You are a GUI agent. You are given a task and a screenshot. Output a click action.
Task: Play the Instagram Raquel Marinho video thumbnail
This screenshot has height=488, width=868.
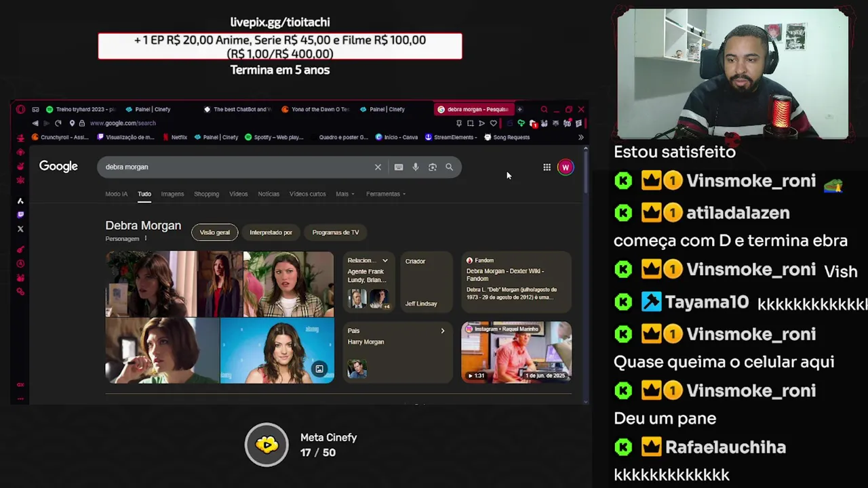516,352
